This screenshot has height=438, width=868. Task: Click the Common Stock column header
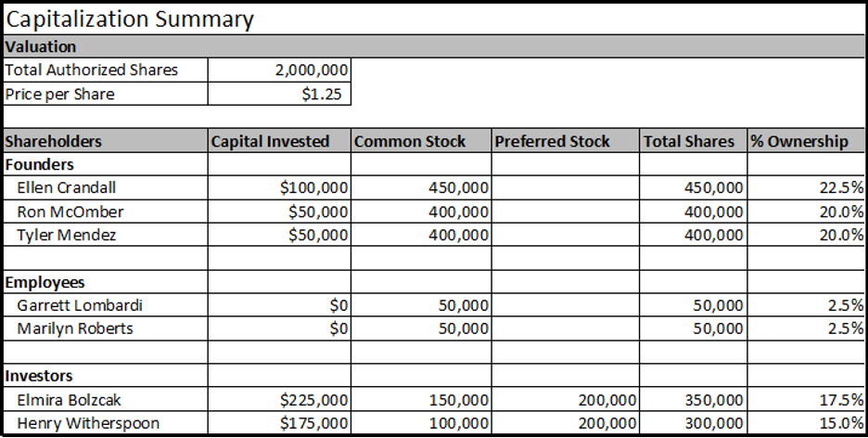[421, 141]
